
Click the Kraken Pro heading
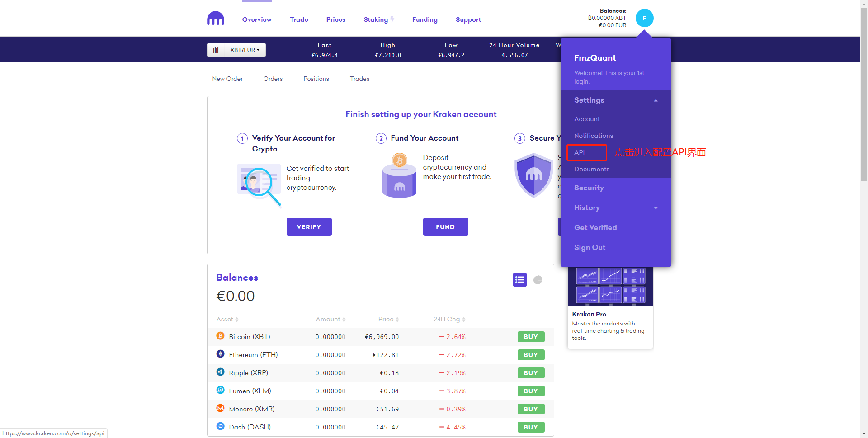point(589,314)
